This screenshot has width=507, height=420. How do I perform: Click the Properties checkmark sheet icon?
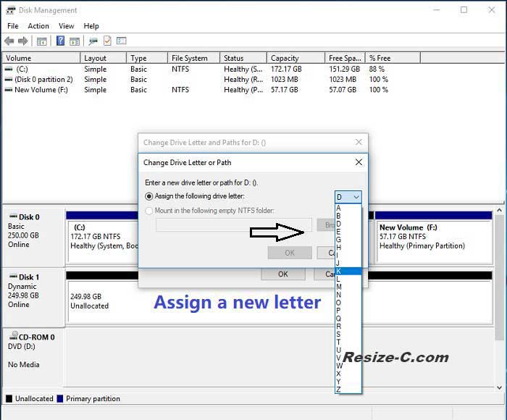[107, 41]
